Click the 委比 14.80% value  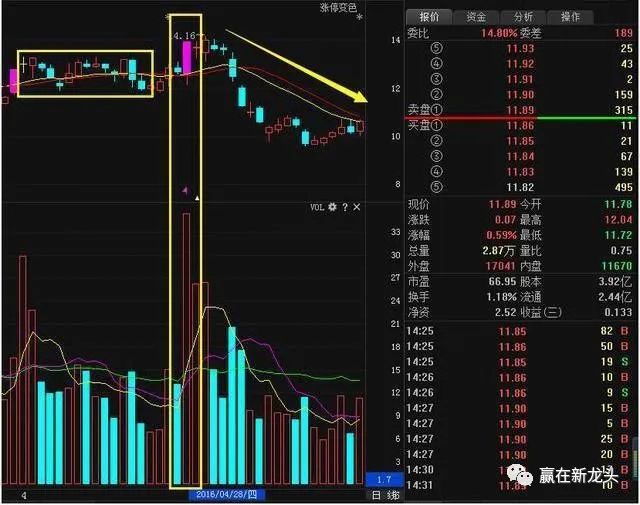[x=499, y=33]
